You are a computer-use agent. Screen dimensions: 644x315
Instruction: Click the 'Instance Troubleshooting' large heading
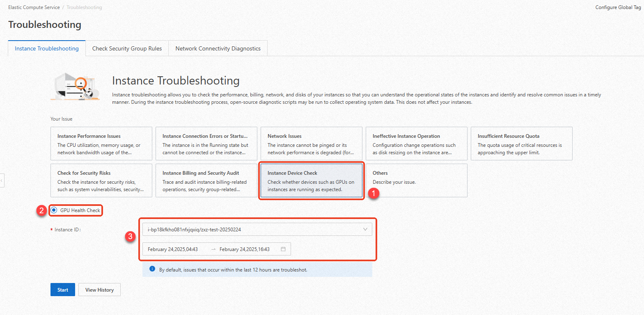pos(176,81)
